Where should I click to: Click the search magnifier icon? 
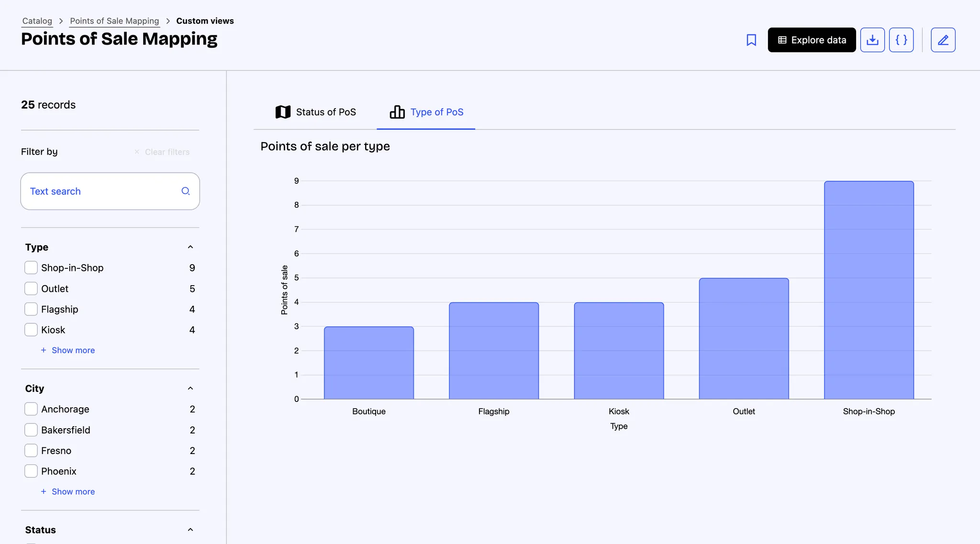click(x=186, y=191)
